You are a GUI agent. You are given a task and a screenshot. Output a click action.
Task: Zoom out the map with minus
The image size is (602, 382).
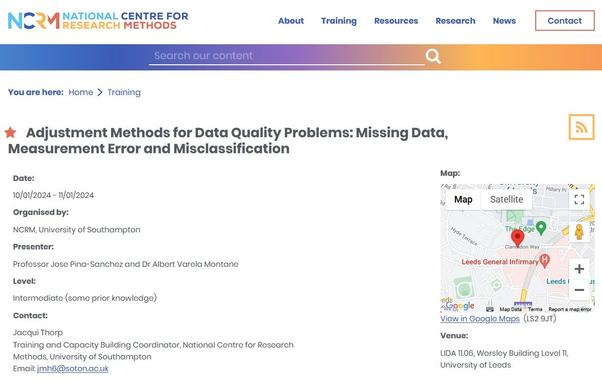(x=579, y=290)
